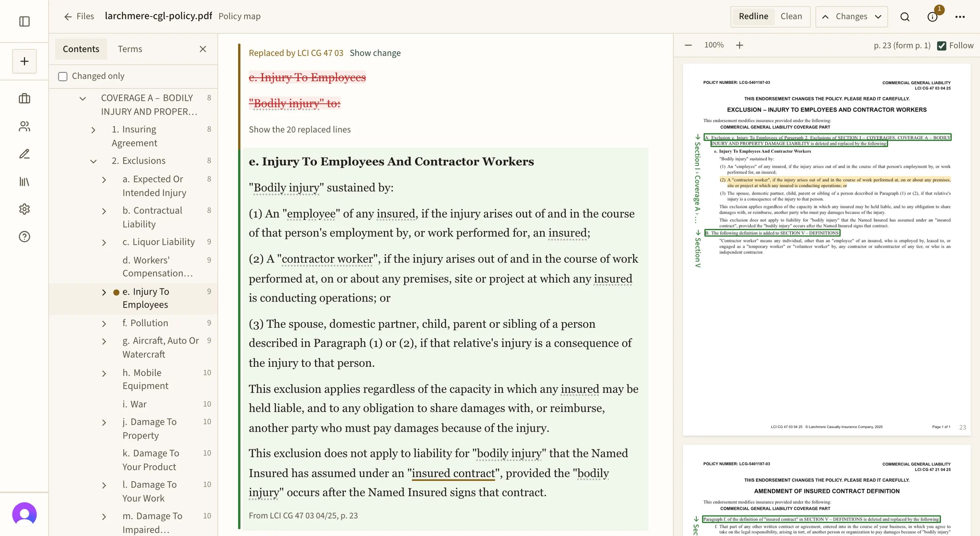Open the people contacts icon
Screen dimensions: 980x536
25,127
